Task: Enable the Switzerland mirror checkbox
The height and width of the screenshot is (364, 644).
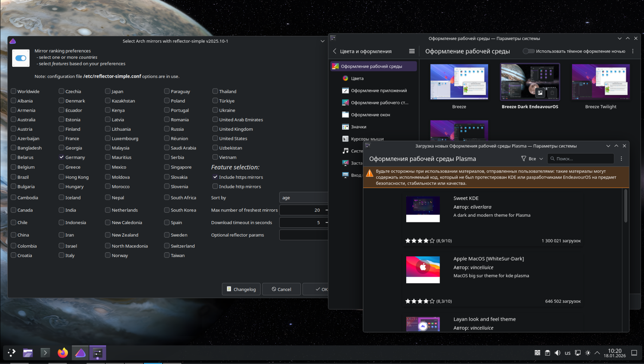Action: pyautogui.click(x=167, y=246)
